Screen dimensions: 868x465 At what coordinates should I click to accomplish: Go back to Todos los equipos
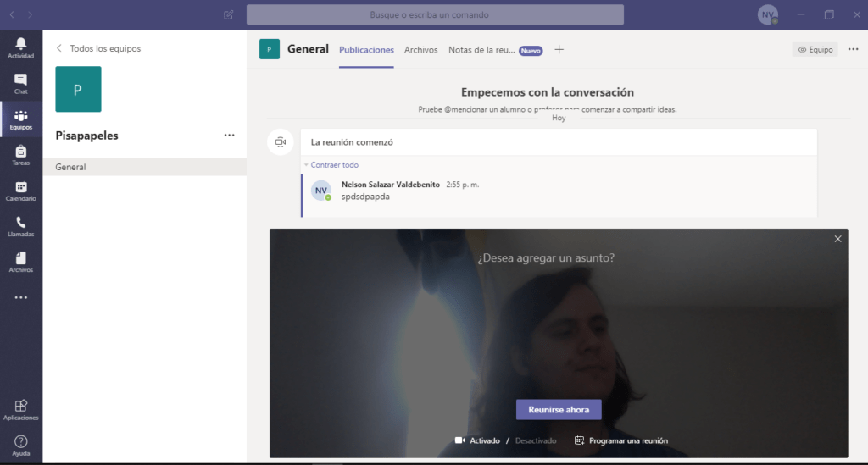click(97, 48)
